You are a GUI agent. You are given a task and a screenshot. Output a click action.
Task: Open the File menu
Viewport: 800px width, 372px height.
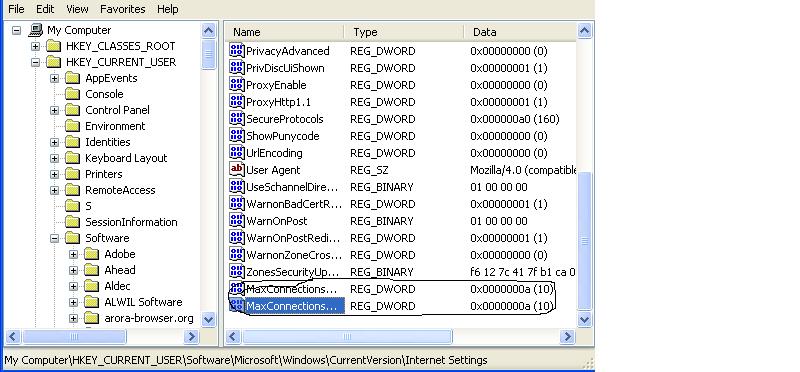pyautogui.click(x=16, y=9)
